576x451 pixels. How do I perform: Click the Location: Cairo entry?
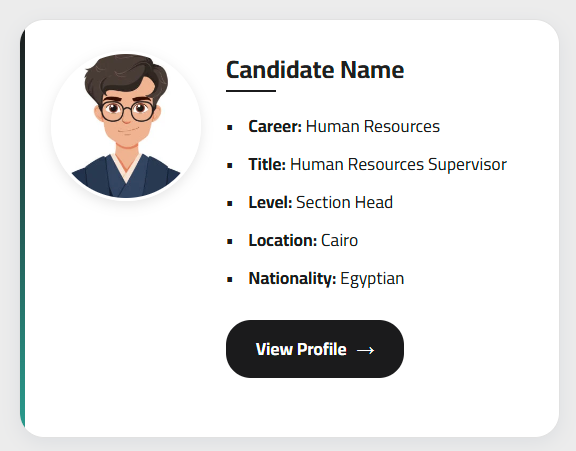click(x=303, y=241)
